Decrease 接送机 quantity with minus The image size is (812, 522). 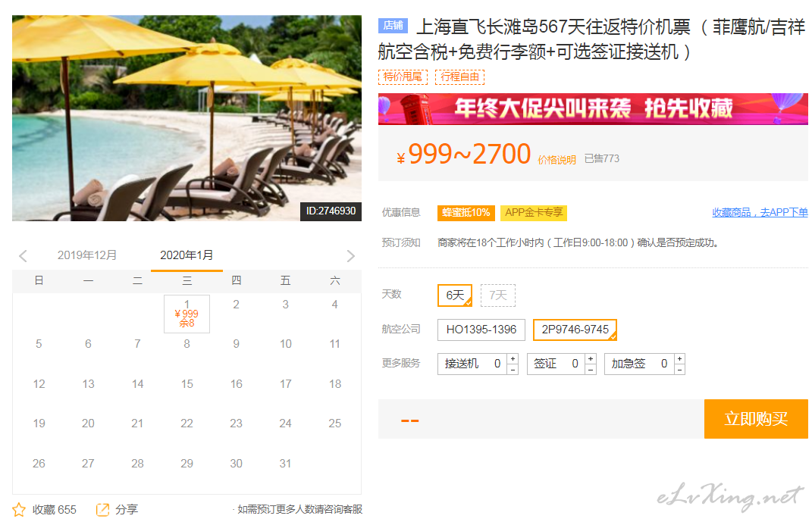point(513,370)
